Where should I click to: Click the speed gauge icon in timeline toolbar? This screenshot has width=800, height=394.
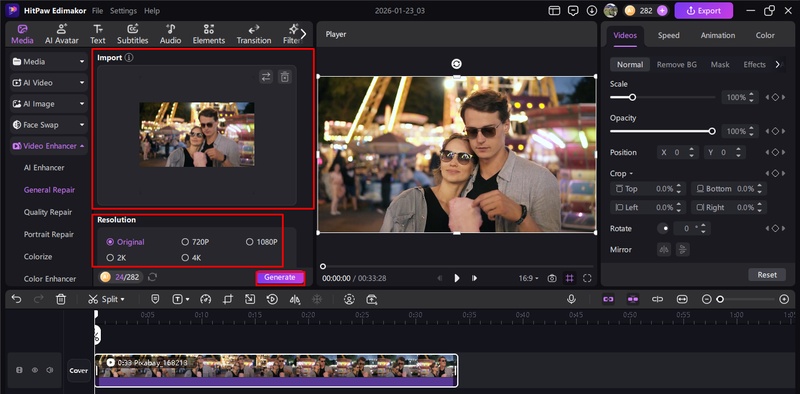click(205, 299)
